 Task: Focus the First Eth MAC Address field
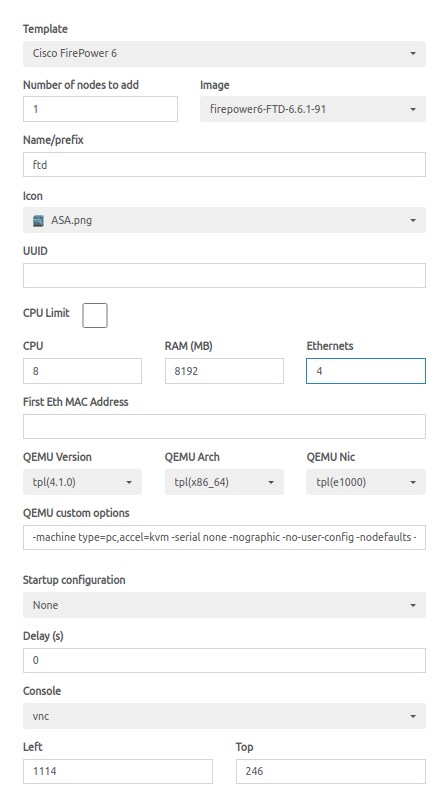pyautogui.click(x=224, y=427)
